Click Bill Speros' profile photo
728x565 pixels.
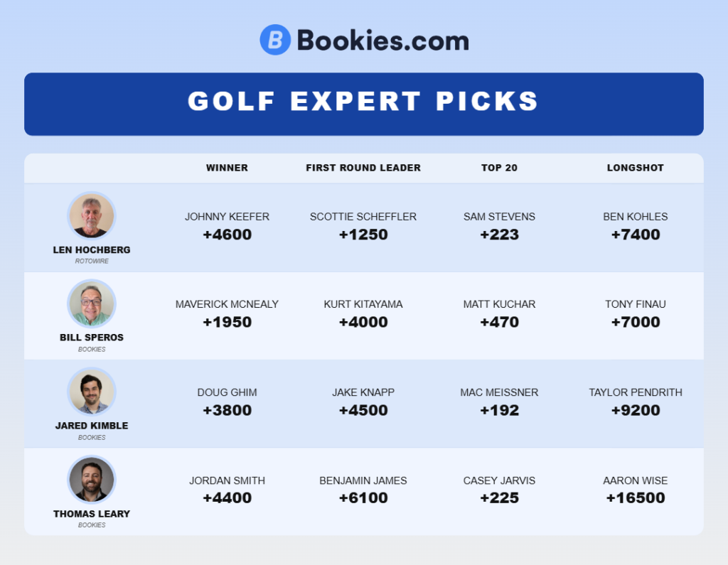(x=92, y=303)
